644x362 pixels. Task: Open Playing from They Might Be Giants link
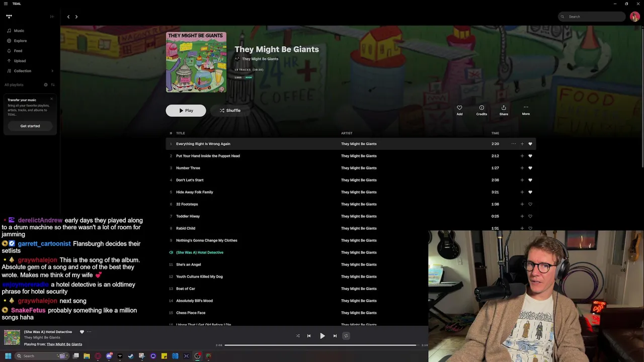click(64, 344)
